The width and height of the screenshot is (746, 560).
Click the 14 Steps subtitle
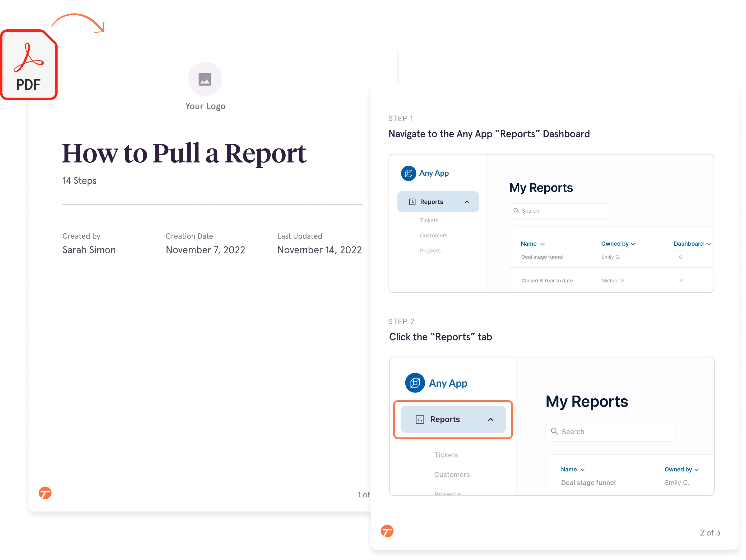pos(79,181)
